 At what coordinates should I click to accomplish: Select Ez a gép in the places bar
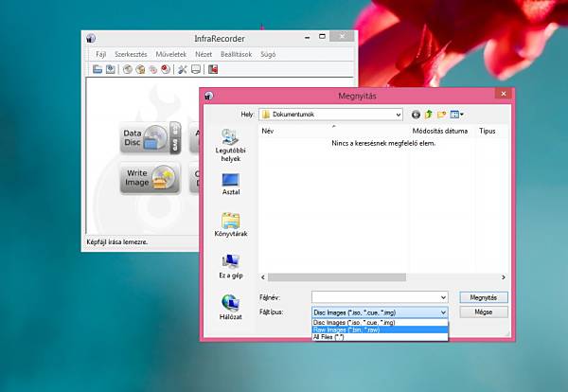(230, 266)
